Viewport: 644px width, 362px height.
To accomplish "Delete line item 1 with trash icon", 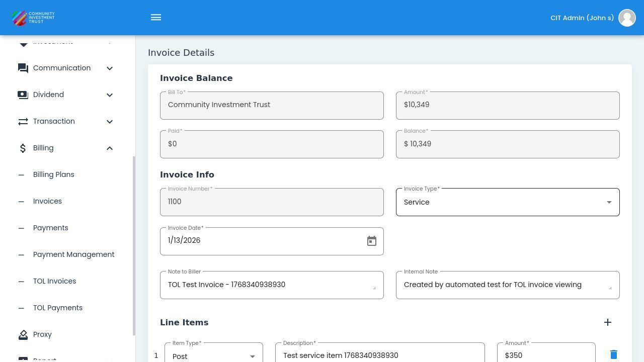I will point(613,355).
